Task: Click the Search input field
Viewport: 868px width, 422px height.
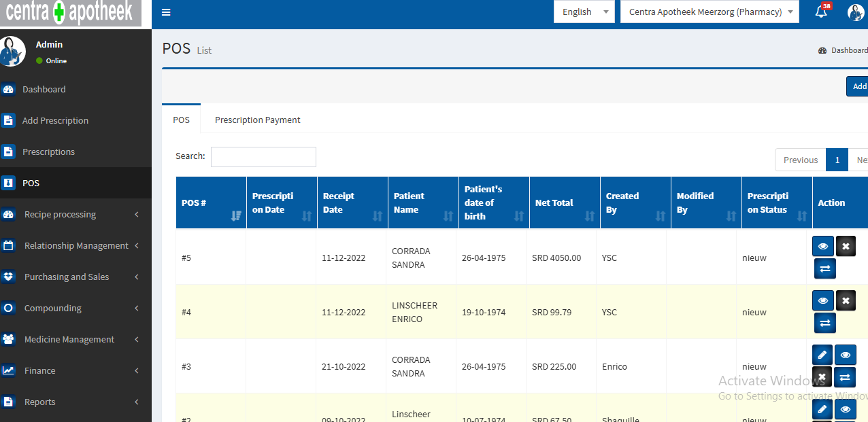Action: pyautogui.click(x=263, y=157)
